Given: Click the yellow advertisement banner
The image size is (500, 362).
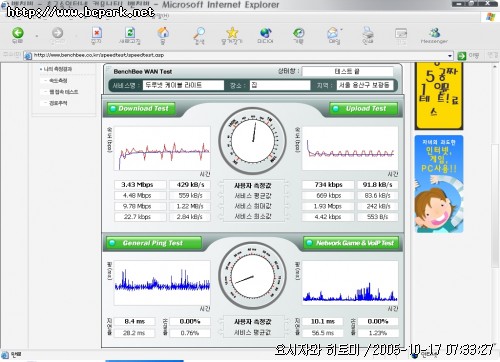Looking at the screenshot, I should tap(439, 96).
